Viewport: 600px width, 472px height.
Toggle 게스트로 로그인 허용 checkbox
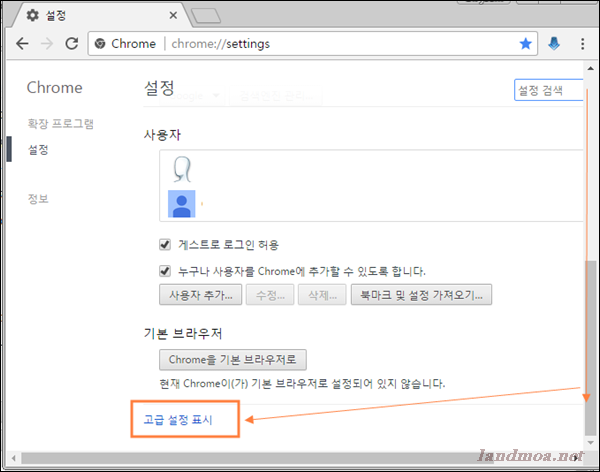pyautogui.click(x=165, y=244)
